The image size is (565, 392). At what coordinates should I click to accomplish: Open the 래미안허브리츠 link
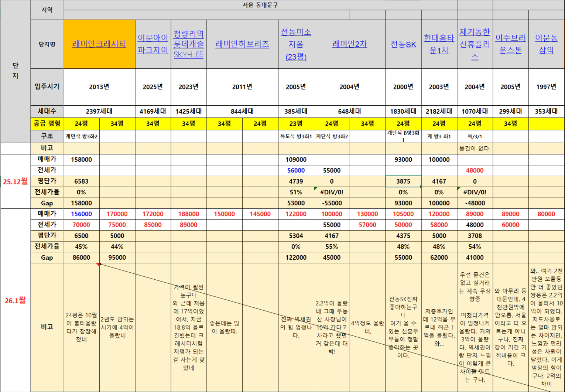click(x=242, y=44)
